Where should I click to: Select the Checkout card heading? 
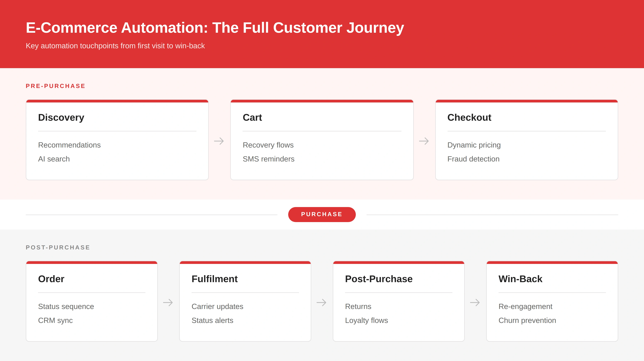[x=469, y=117]
